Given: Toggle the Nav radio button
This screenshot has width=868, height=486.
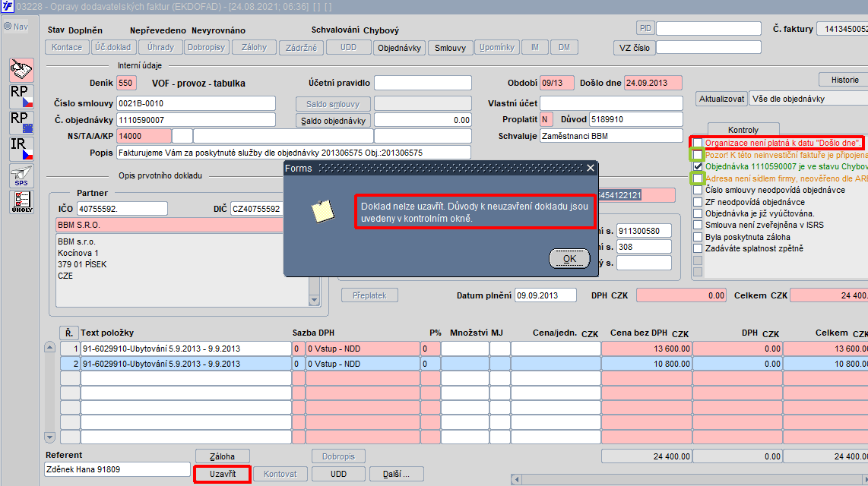Looking at the screenshot, I should pos(8,27).
